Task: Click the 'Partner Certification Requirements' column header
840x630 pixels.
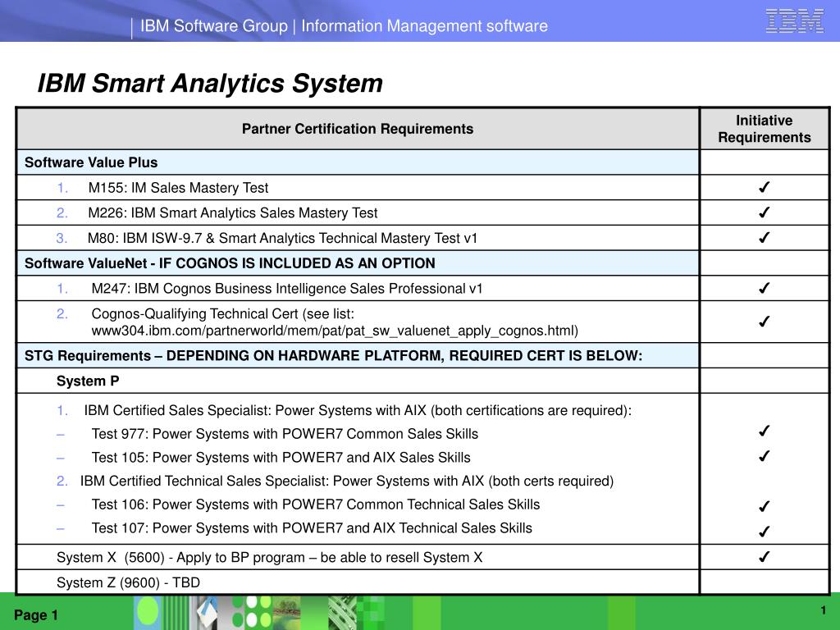Action: coord(358,129)
